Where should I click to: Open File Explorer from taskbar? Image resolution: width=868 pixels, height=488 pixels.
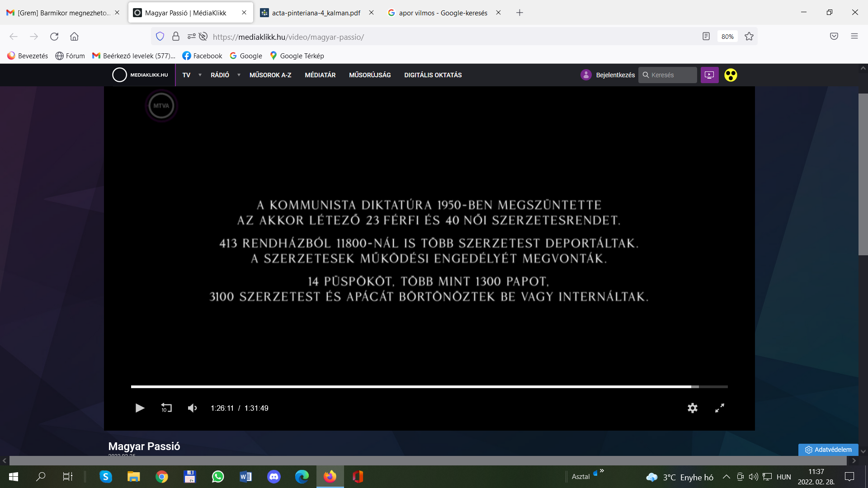click(134, 477)
